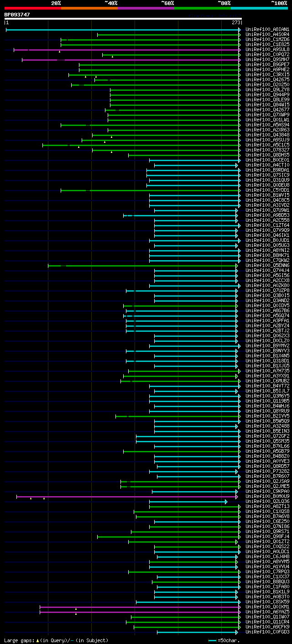
Task: Click the cyan ~100% legend segment
Action: click(259, 8)
